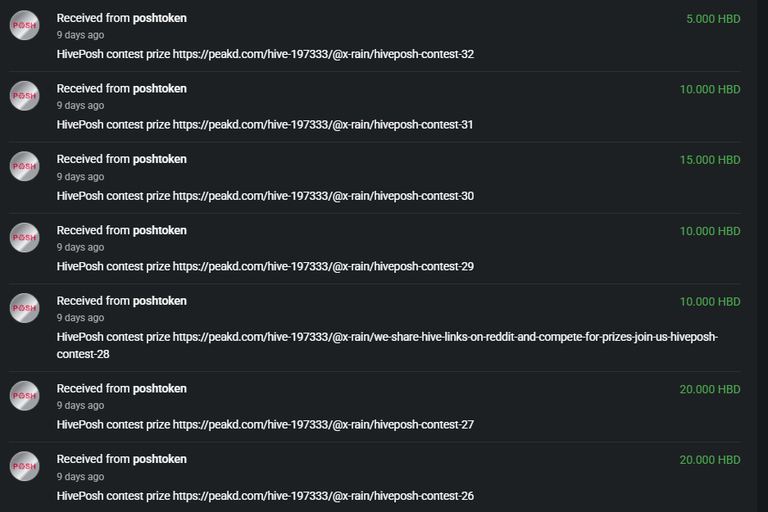Click POSH avatar beside the contest-30 transaction
This screenshot has height=512, width=768.
[24, 166]
